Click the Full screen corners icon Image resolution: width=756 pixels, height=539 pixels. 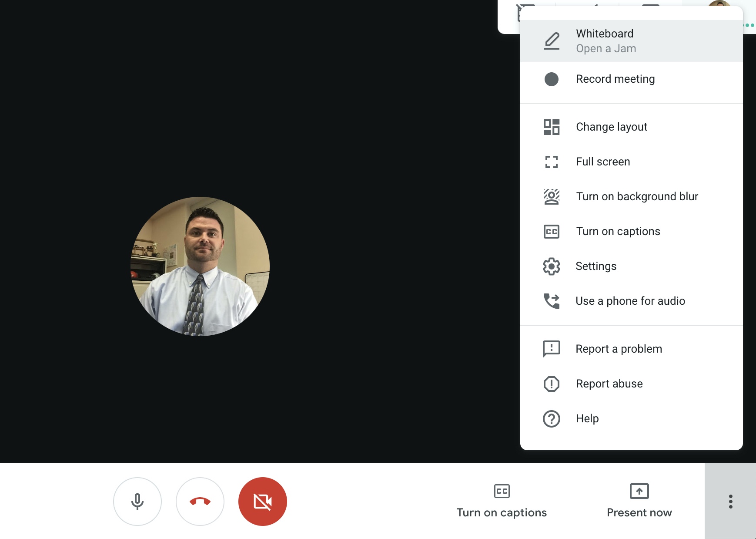point(551,162)
